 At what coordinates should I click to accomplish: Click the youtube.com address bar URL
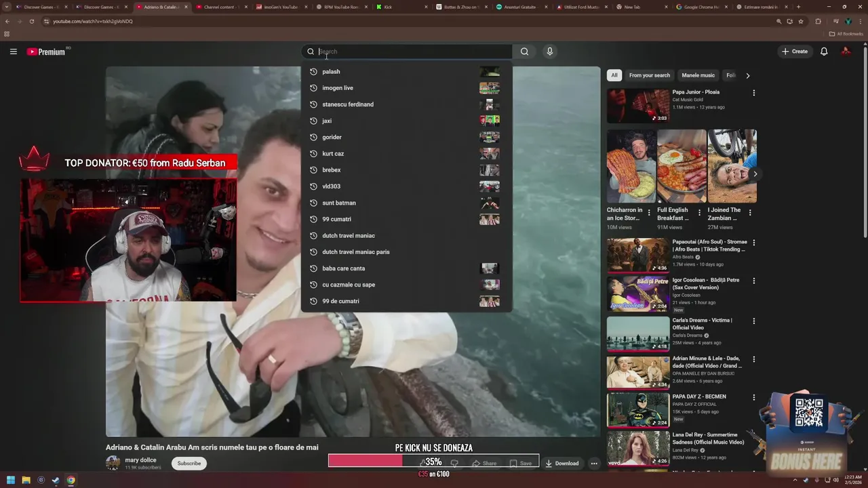tap(93, 21)
